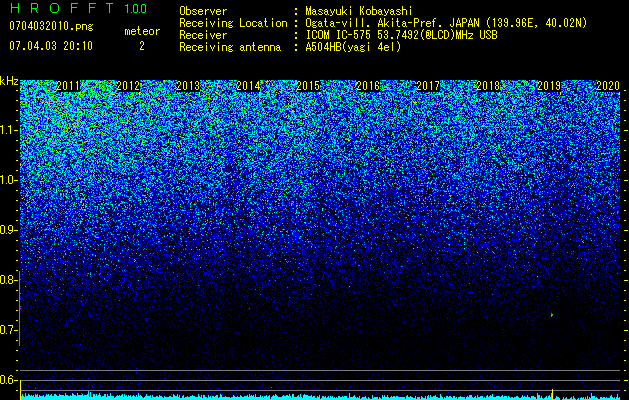The image size is (629, 400).
Task: Click the yellow spike in the bottom signal strip
Action: coord(552,394)
